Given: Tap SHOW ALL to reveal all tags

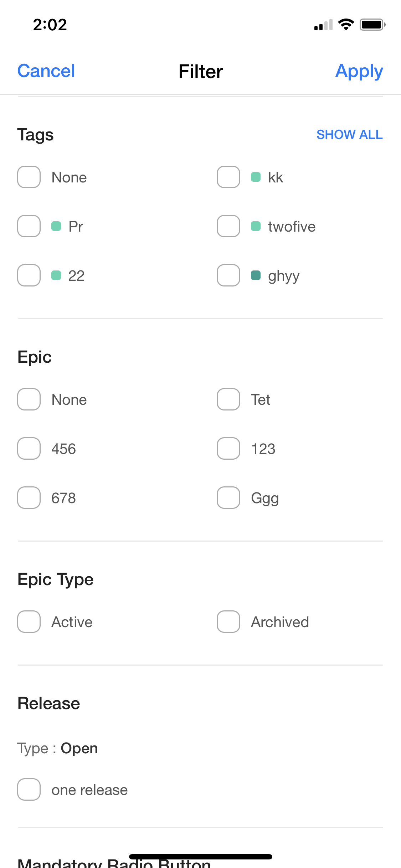Looking at the screenshot, I should 349,135.
